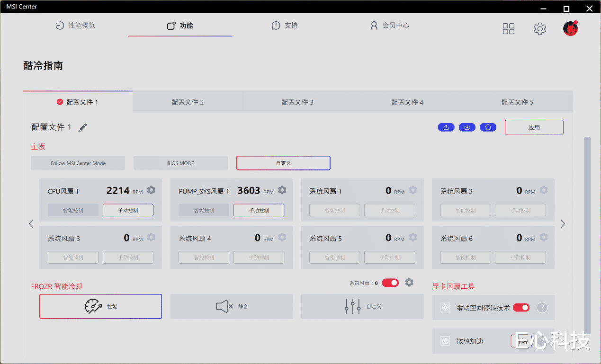Click 系统风扇 6 手动控制 button
Image resolution: width=601 pixels, height=364 pixels.
(x=520, y=257)
